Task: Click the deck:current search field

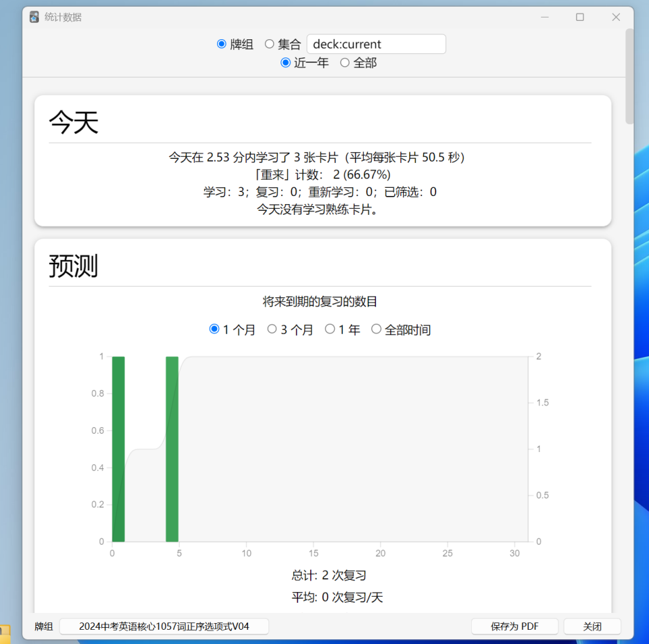Action: (x=376, y=44)
